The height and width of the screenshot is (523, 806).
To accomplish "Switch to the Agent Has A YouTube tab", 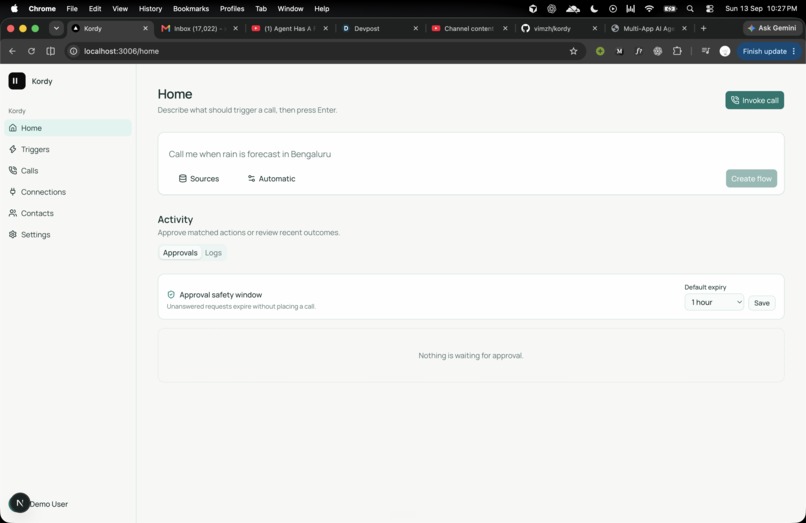I will click(x=289, y=28).
